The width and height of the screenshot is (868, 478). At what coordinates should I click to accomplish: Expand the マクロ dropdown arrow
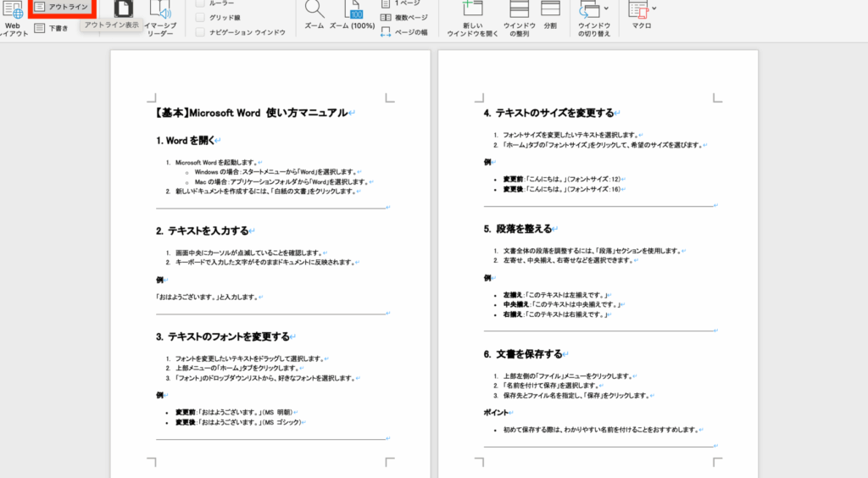pos(654,8)
